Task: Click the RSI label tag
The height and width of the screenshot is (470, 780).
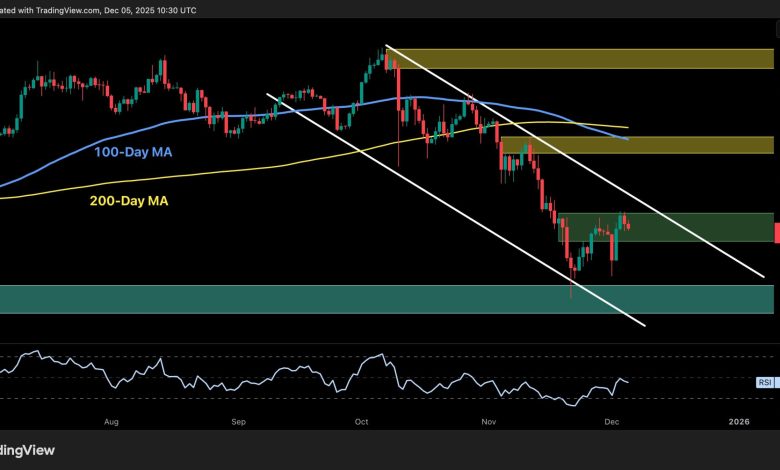Action: (x=764, y=382)
